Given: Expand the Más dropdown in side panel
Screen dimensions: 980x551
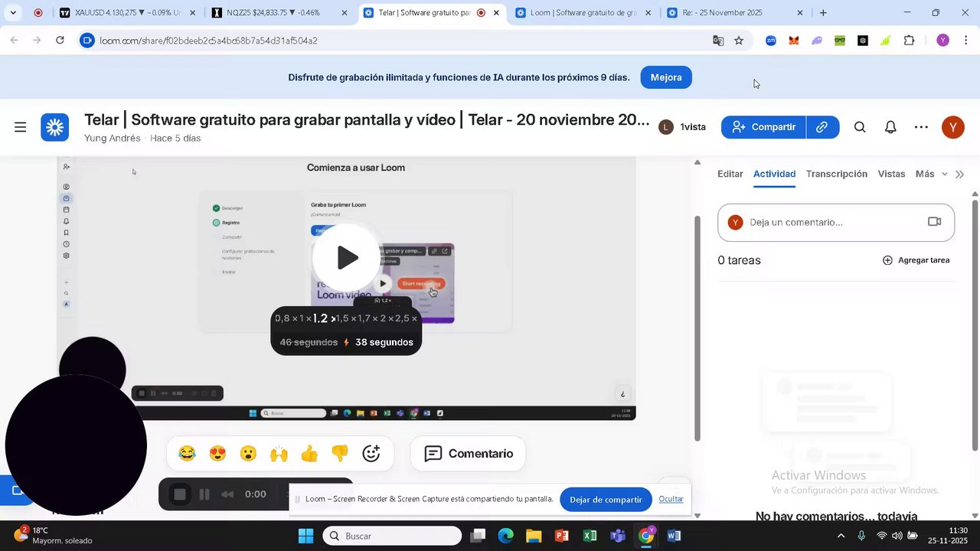Looking at the screenshot, I should coord(931,174).
